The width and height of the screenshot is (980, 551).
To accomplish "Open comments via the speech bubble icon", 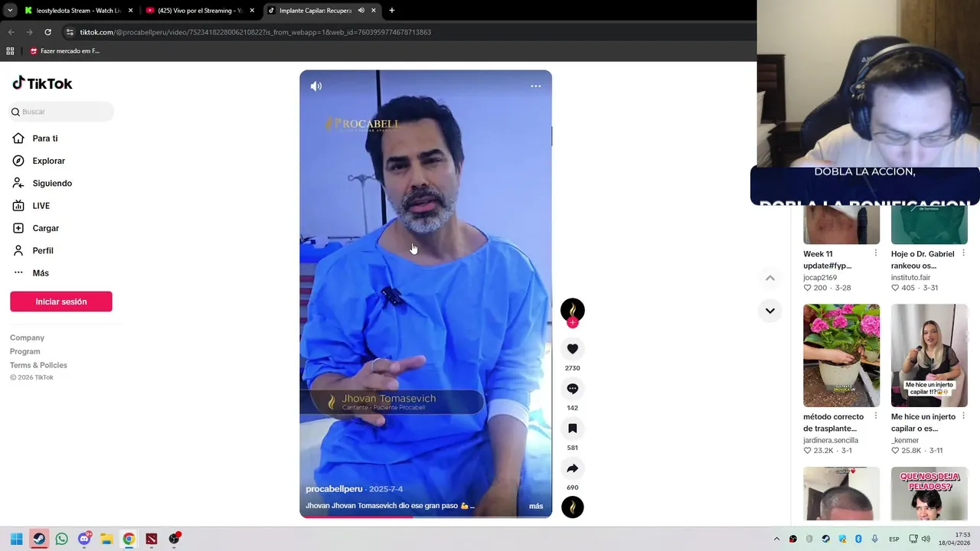I will [x=573, y=389].
